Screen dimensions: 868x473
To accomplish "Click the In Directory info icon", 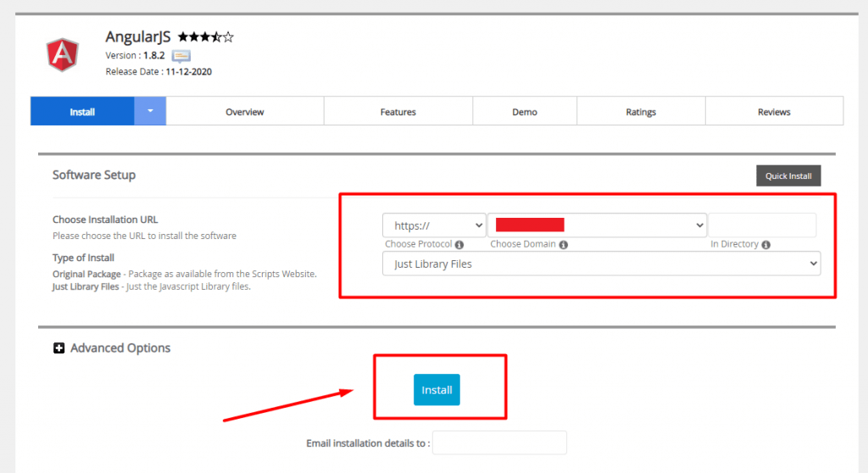I will 766,245.
